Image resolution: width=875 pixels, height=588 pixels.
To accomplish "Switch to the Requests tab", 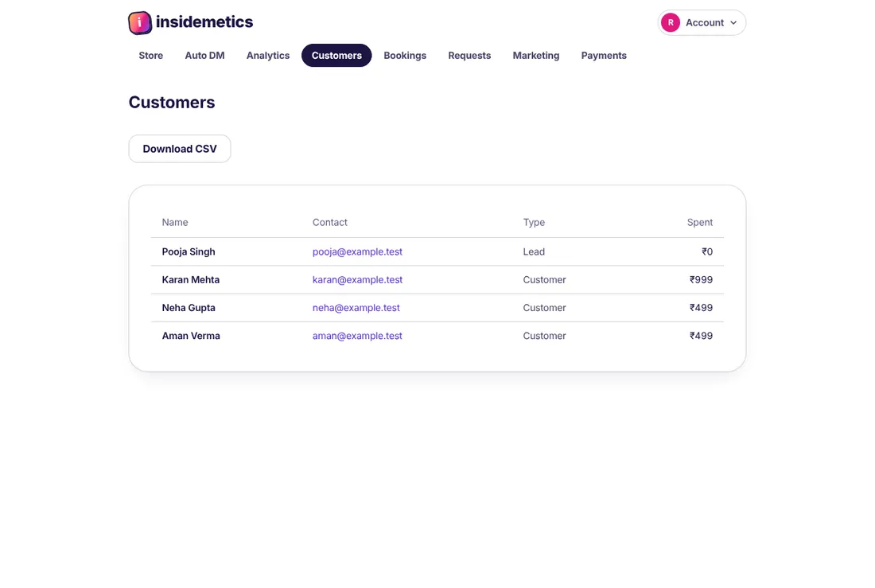I will (469, 55).
